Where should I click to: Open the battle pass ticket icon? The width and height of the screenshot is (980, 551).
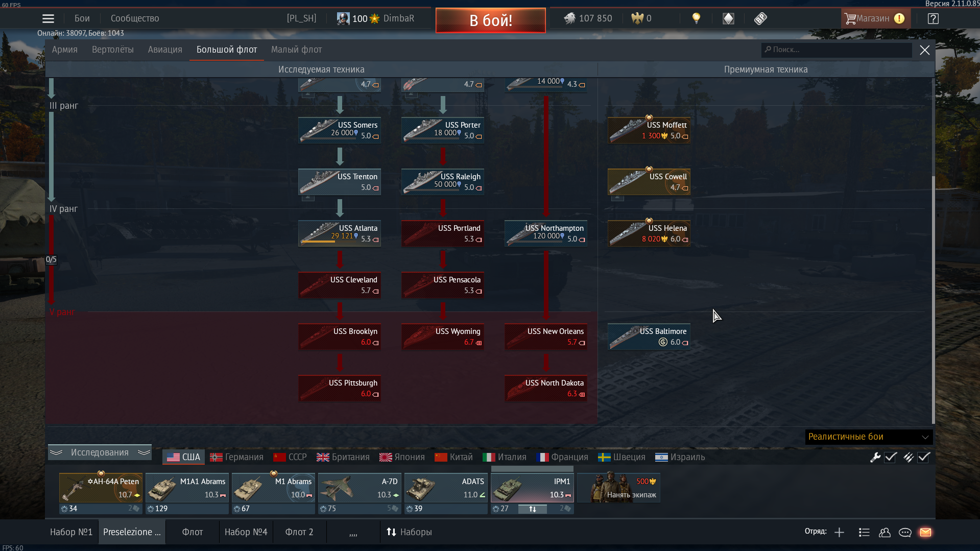[760, 18]
